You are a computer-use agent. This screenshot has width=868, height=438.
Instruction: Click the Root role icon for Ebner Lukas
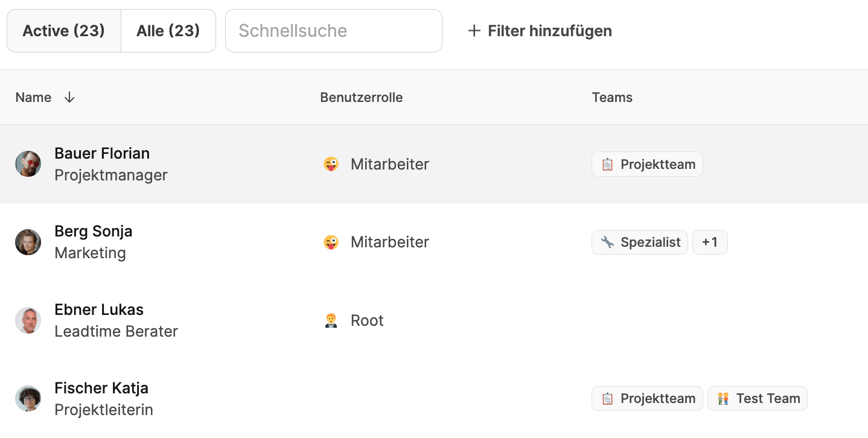[331, 320]
